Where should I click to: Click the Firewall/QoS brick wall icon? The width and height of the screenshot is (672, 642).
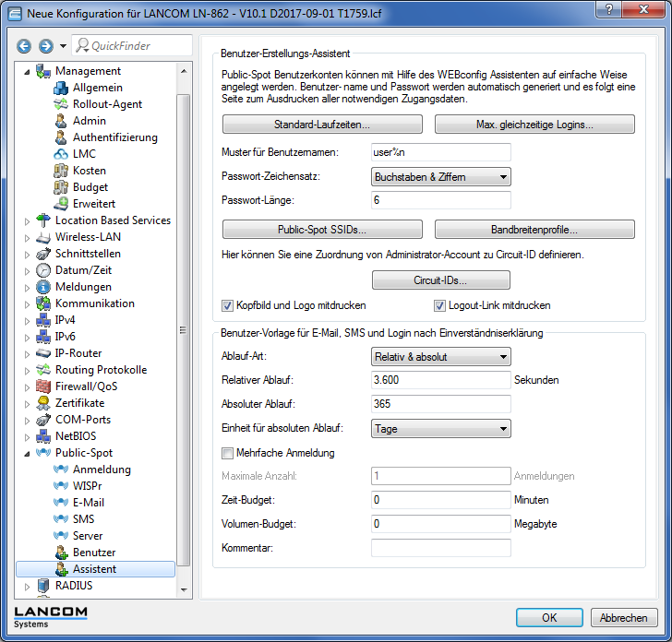tap(43, 386)
